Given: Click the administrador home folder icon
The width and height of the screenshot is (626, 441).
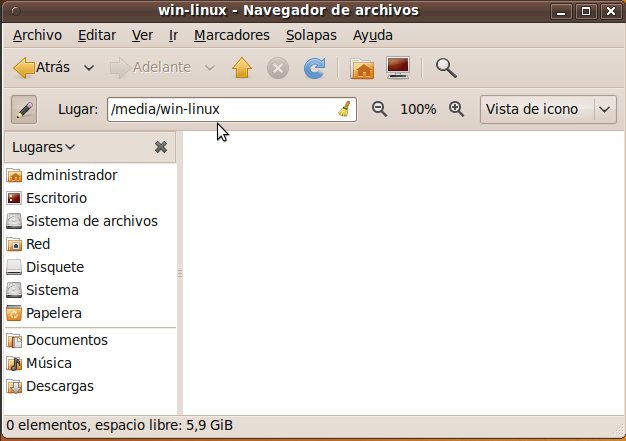Looking at the screenshot, I should 14,175.
